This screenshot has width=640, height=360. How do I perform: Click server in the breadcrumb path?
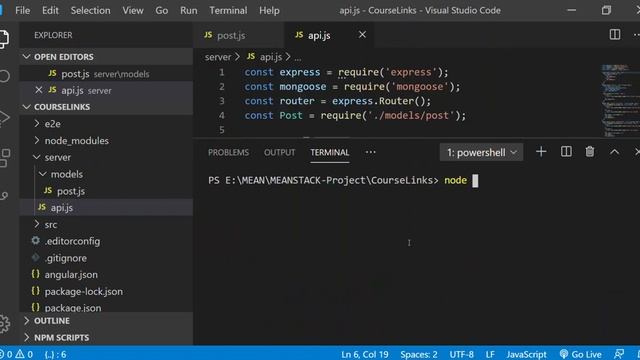pos(218,57)
